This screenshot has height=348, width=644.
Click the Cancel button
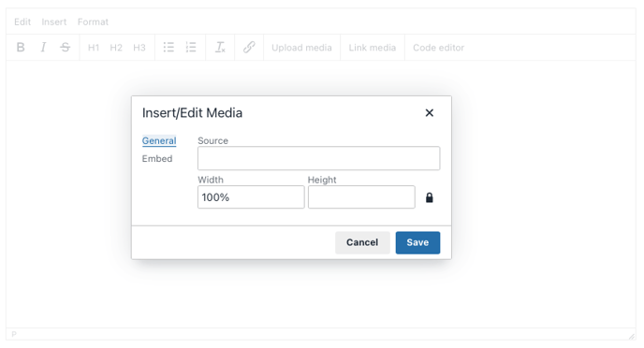coord(362,242)
